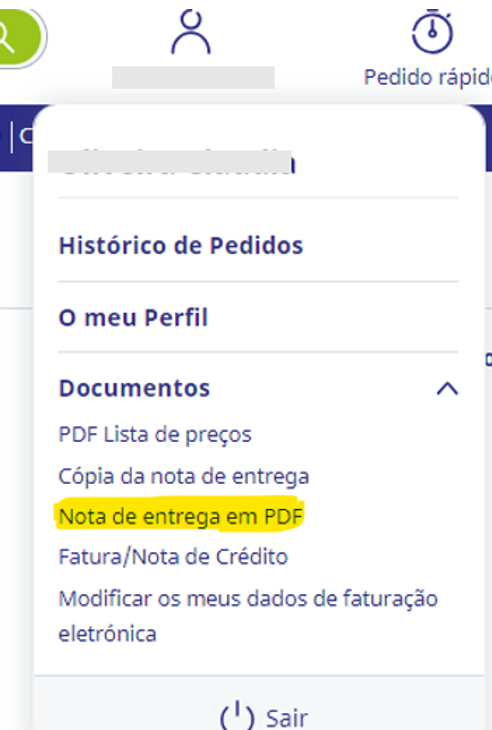Open Fatura/Nota de Crédito
The image size is (492, 730).
point(173,557)
